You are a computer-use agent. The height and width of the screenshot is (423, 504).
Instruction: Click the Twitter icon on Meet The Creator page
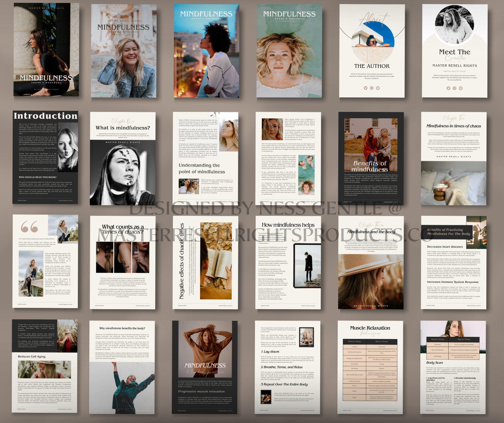coord(448,88)
